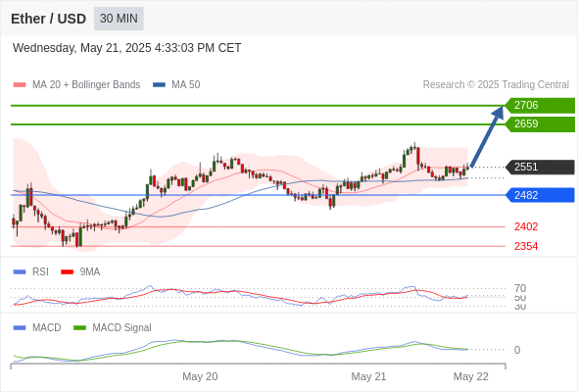Click the May 20 date axis label

click(200, 376)
